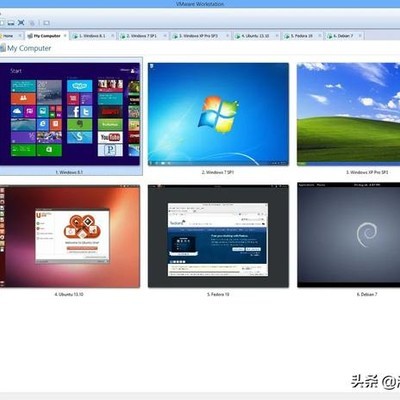The image size is (400, 400).
Task: Select the My Computer tab
Action: click(x=47, y=36)
